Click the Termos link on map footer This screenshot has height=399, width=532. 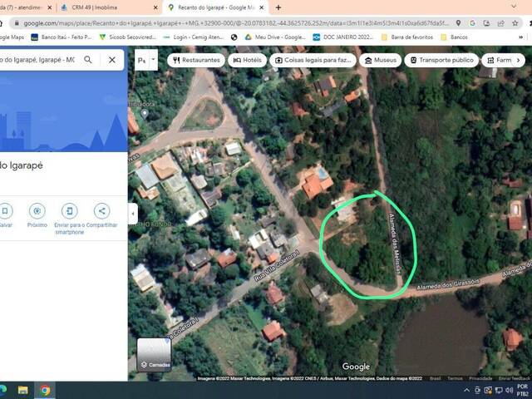pyautogui.click(x=455, y=378)
